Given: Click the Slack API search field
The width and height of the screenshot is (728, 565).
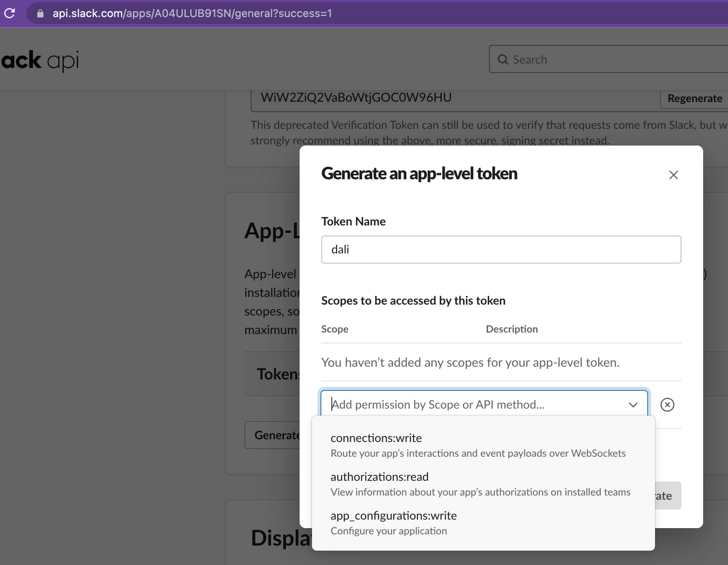Looking at the screenshot, I should (x=608, y=59).
